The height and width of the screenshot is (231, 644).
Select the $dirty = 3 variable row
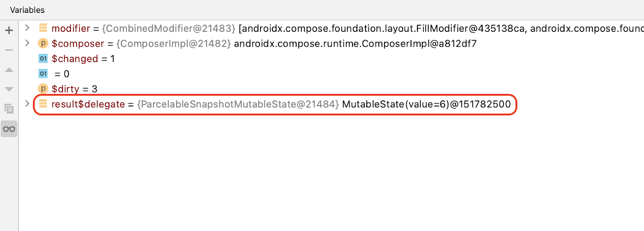[x=74, y=89]
